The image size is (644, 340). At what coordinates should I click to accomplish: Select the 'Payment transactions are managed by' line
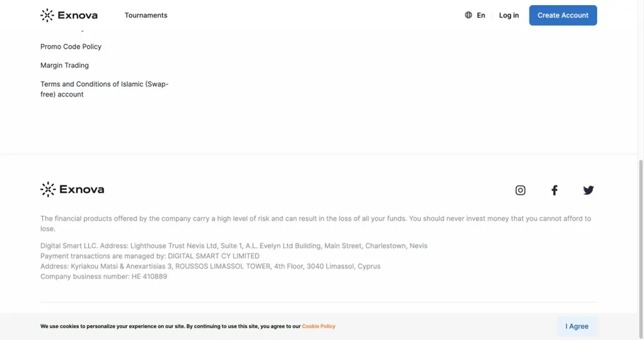150,256
